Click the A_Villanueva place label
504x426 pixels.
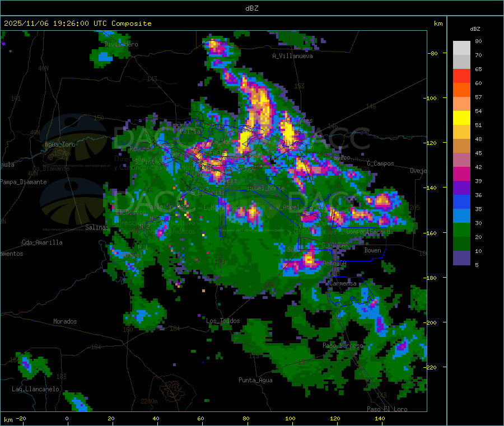[x=292, y=56]
